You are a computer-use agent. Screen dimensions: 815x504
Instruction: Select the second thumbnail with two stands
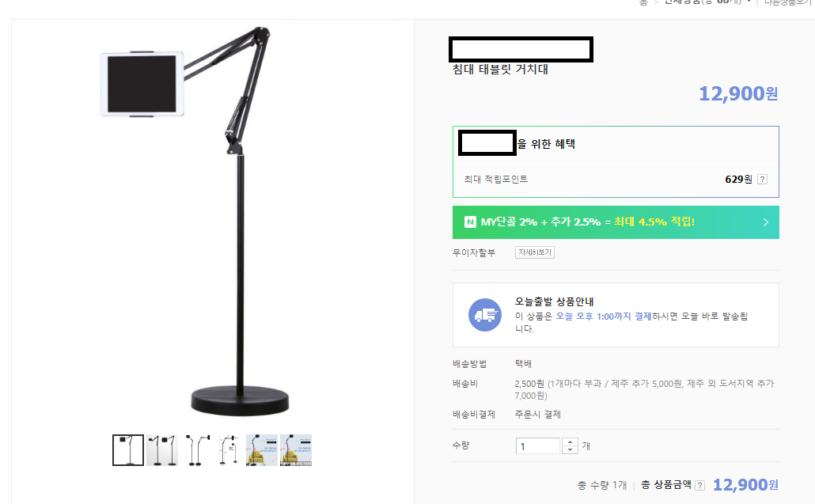pos(162,449)
